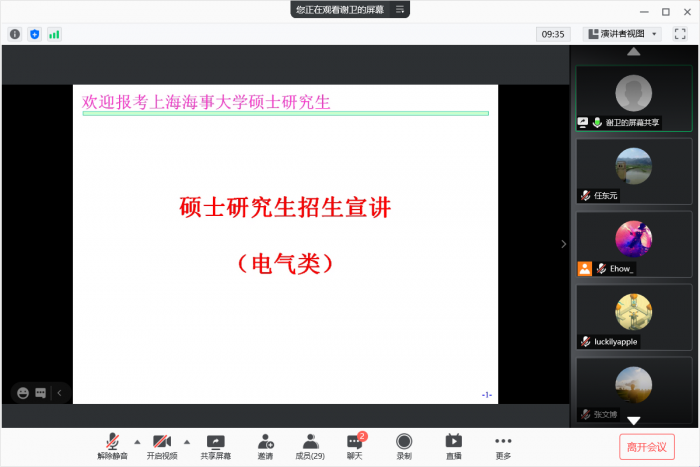700x467 pixels.
Task: Click the blue security shield icon
Action: (x=34, y=34)
